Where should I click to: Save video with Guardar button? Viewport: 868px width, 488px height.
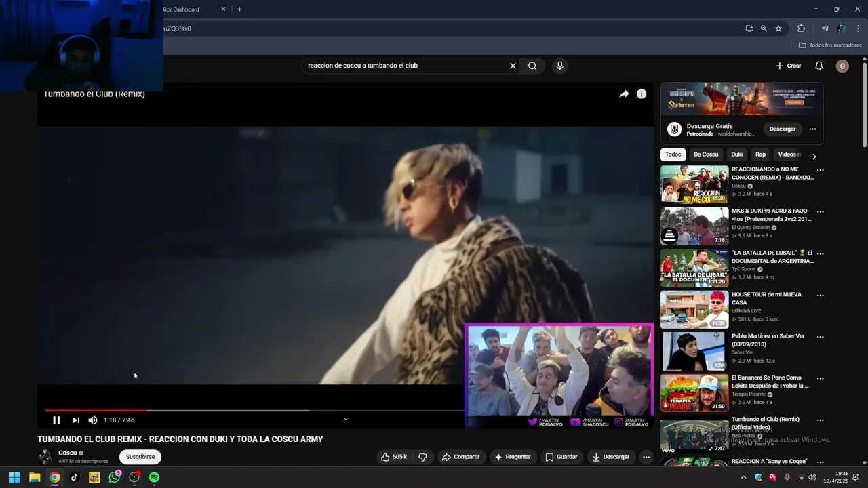coord(561,457)
